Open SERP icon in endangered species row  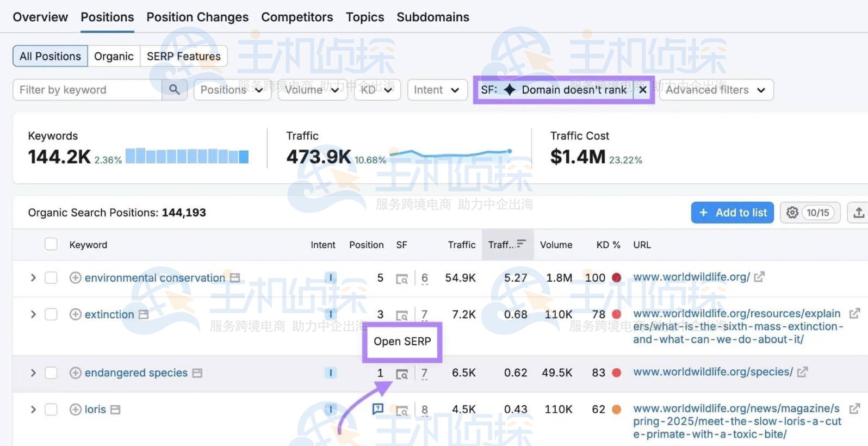pyautogui.click(x=402, y=374)
